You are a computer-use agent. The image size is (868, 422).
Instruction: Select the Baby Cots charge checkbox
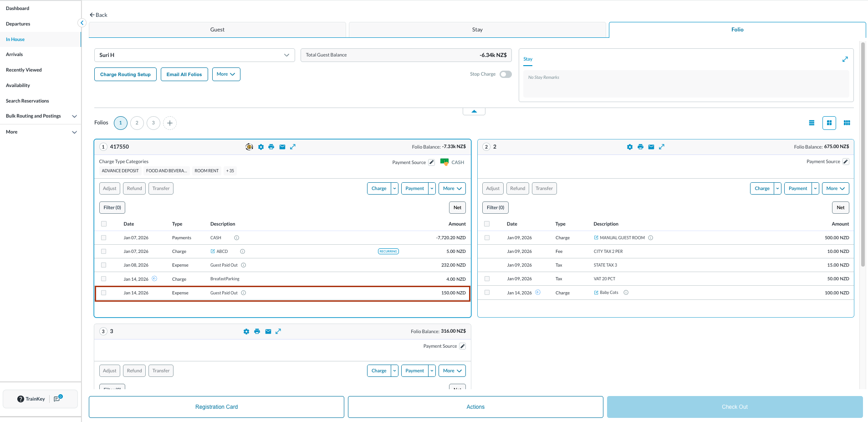pos(487,293)
